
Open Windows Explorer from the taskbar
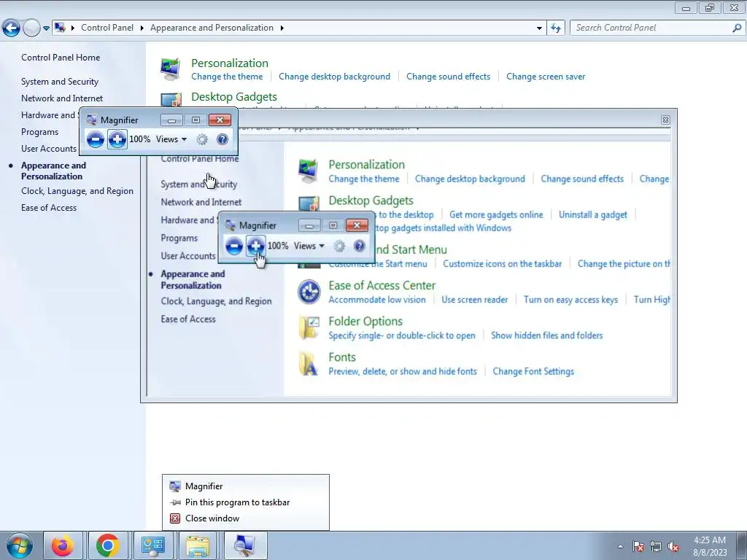point(198,545)
